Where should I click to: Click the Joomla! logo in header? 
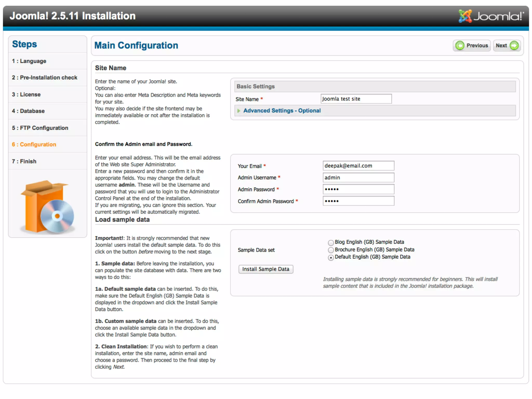491,16
